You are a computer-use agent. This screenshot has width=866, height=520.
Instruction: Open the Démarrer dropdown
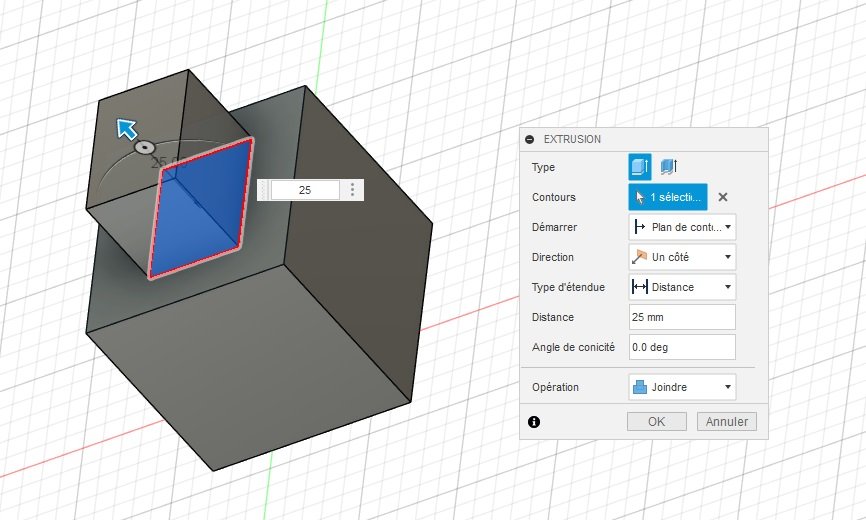point(682,227)
